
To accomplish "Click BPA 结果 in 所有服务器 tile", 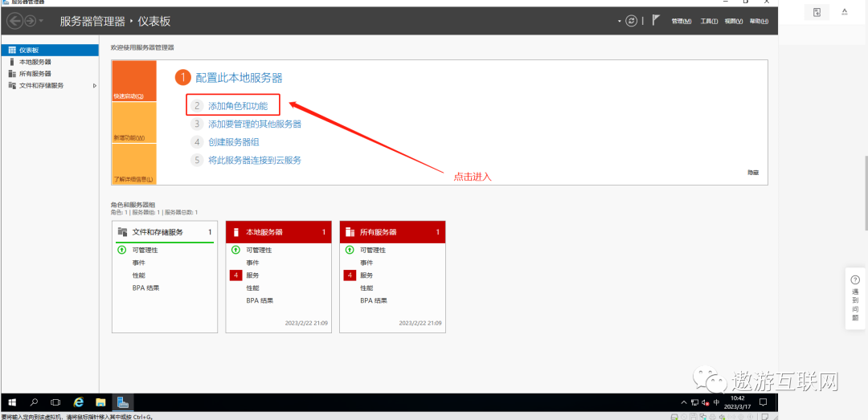I will pyautogui.click(x=375, y=300).
